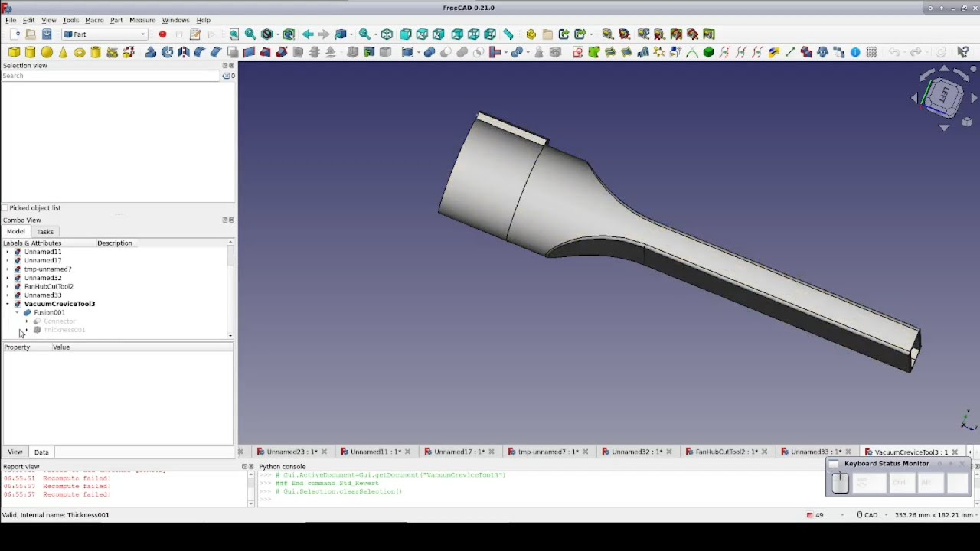980x551 pixels.
Task: Switch to the Data property tab
Action: pos(41,452)
